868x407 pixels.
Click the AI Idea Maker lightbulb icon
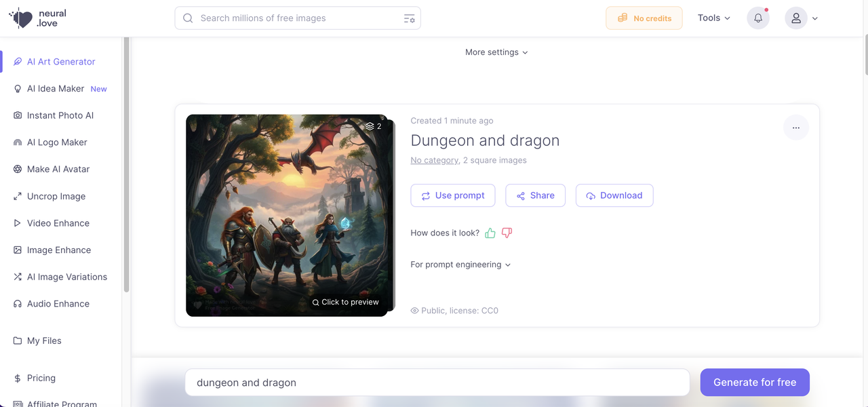tap(18, 89)
